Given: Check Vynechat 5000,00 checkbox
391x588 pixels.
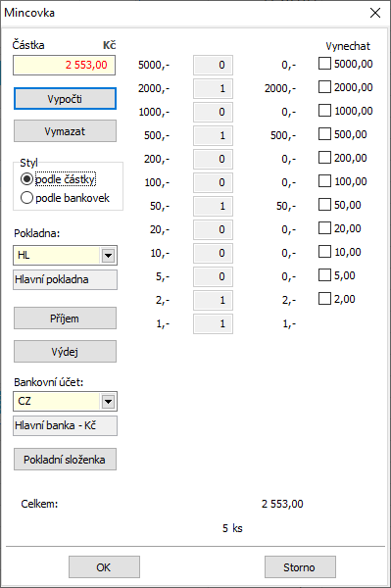Looking at the screenshot, I should point(324,63).
